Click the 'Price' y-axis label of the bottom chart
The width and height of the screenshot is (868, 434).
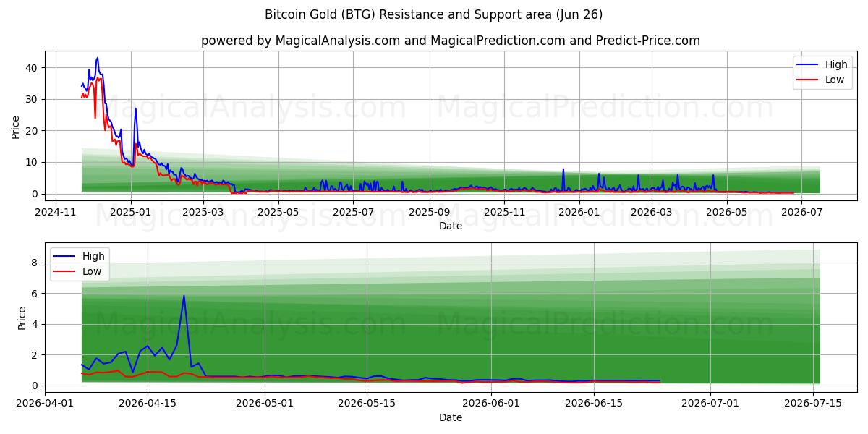(x=22, y=318)
